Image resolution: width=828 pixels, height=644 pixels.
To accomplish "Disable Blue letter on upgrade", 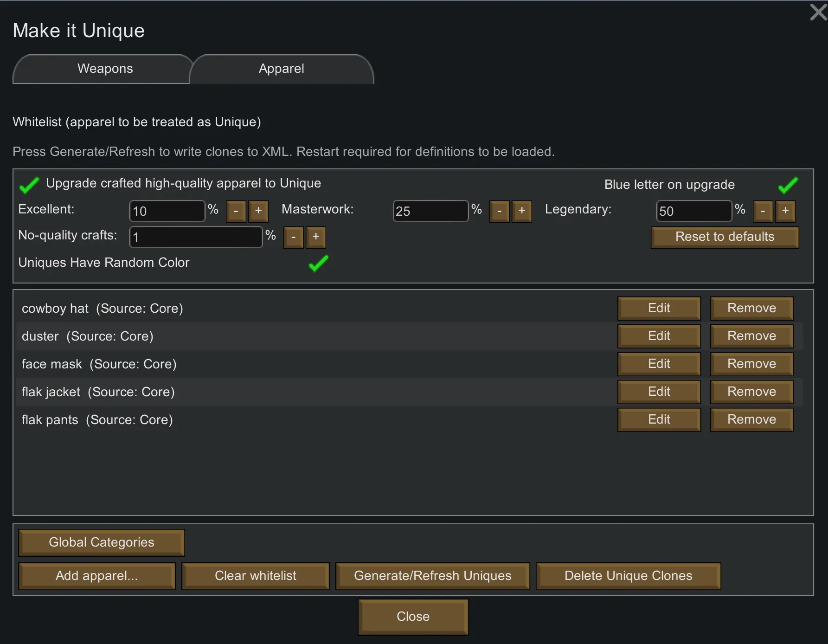I will (x=788, y=185).
